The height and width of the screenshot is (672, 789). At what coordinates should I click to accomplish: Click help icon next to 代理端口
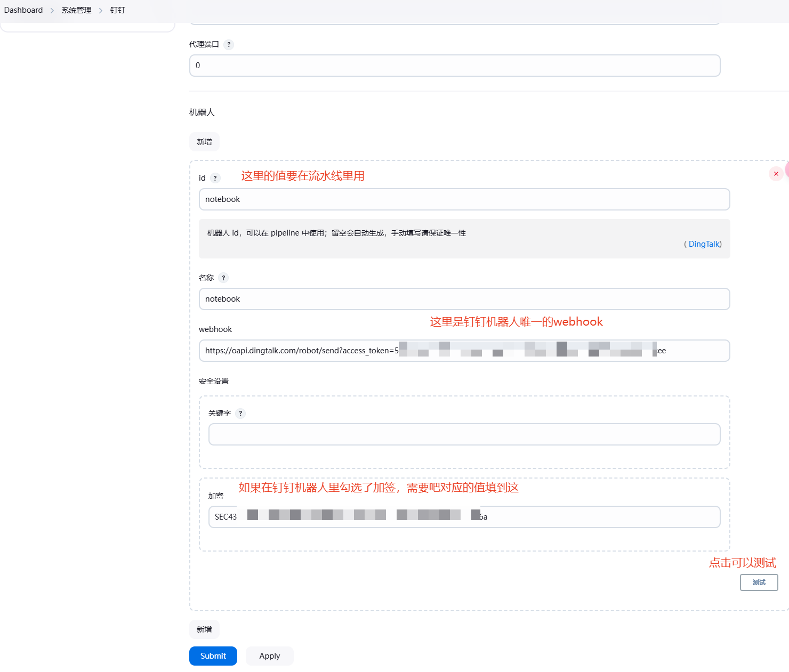click(x=229, y=45)
